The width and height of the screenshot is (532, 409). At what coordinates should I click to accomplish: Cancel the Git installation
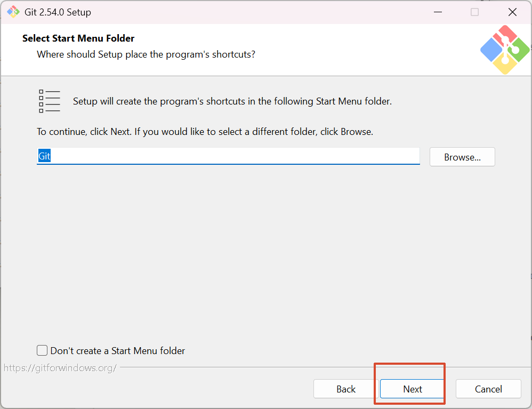click(x=488, y=389)
